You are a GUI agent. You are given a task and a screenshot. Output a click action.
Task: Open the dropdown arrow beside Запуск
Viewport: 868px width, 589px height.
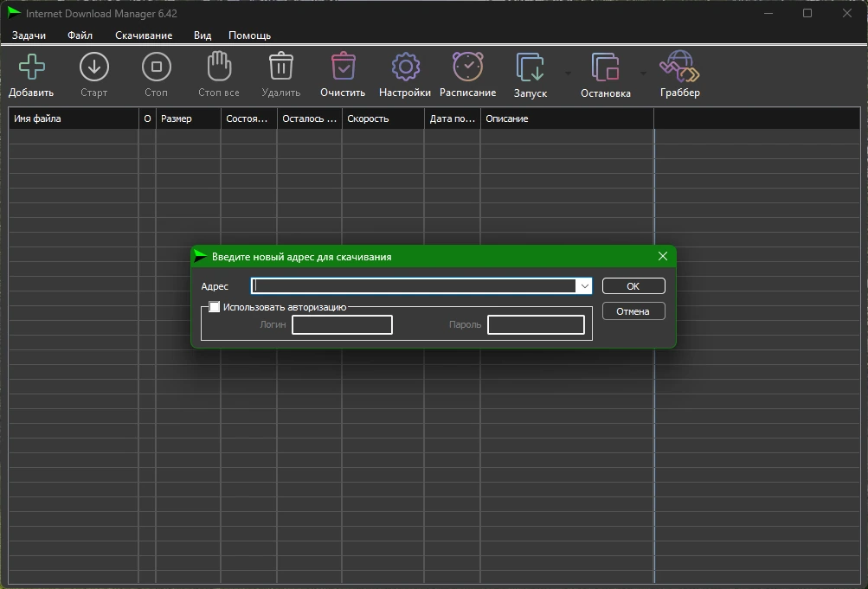568,73
